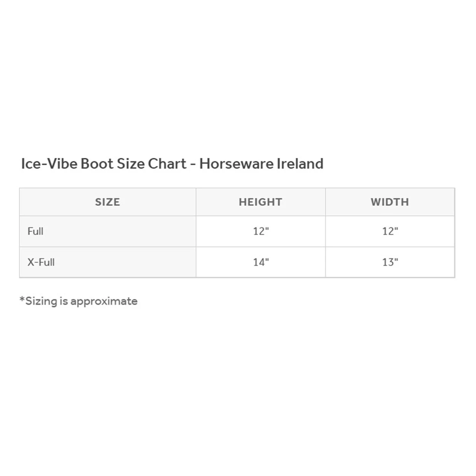The image size is (476, 476).
Task: Select the WIDTH column header
Action: pyautogui.click(x=390, y=202)
